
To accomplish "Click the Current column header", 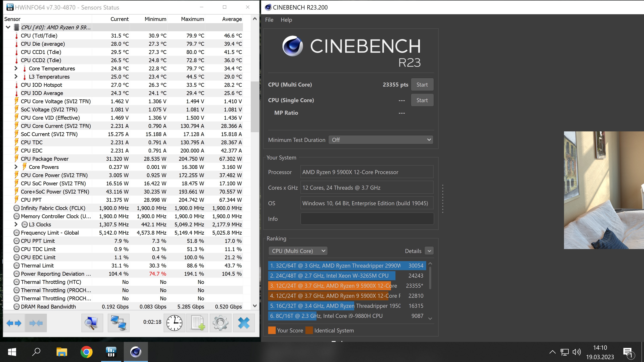I will 111,19.
